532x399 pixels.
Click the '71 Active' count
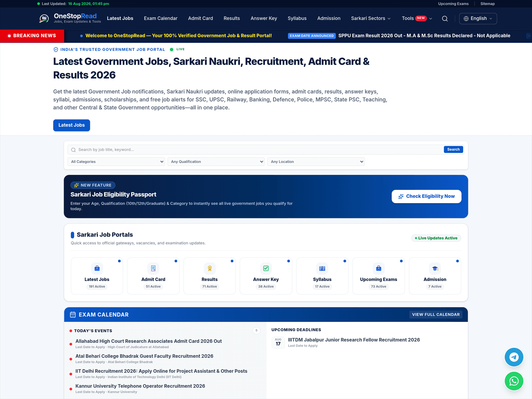210,287
